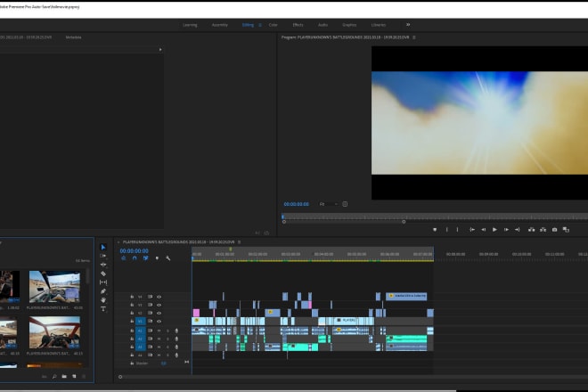Select pink clip on timeline
Image resolution: width=588 pixels, height=392 pixels.
pyautogui.click(x=196, y=313)
